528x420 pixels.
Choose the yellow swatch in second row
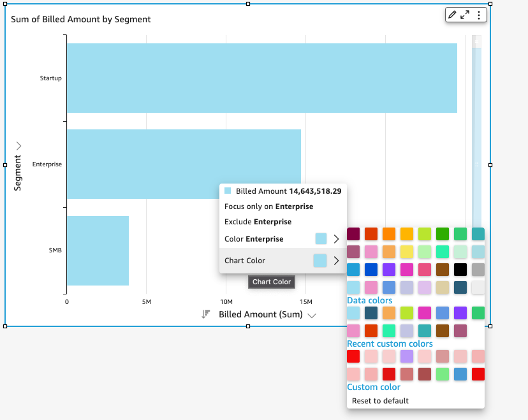(x=407, y=252)
